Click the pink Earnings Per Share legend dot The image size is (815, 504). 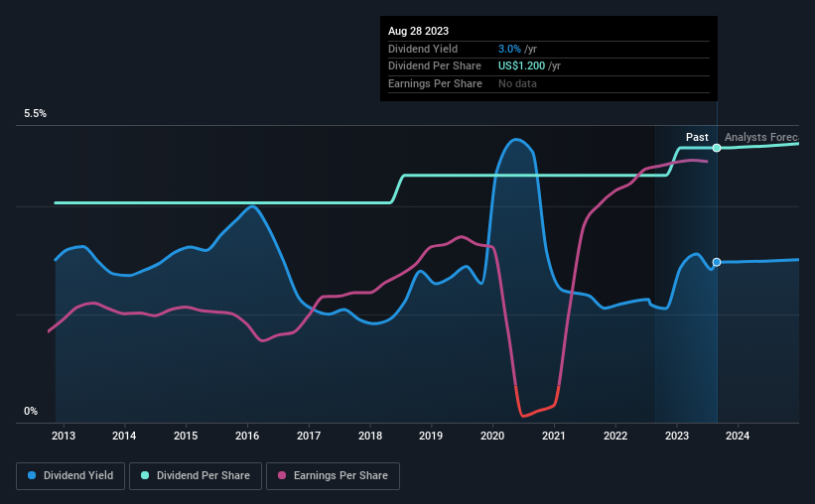[x=282, y=475]
